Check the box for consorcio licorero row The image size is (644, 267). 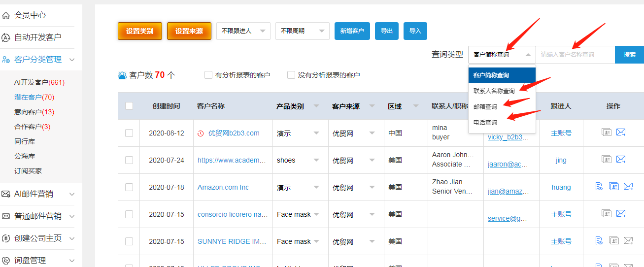coord(129,214)
